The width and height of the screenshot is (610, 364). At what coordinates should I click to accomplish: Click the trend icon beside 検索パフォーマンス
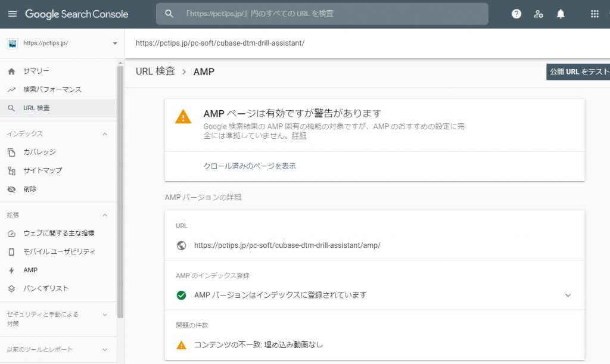click(12, 89)
